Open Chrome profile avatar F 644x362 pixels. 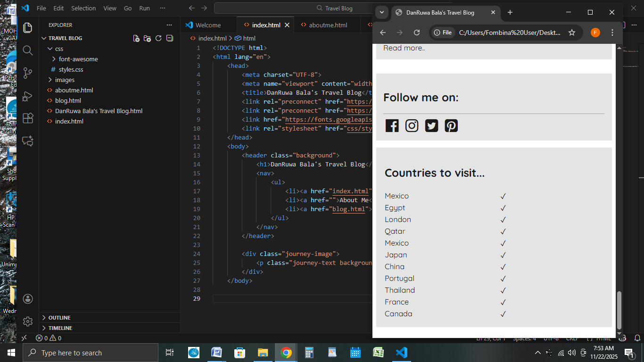coord(595,33)
